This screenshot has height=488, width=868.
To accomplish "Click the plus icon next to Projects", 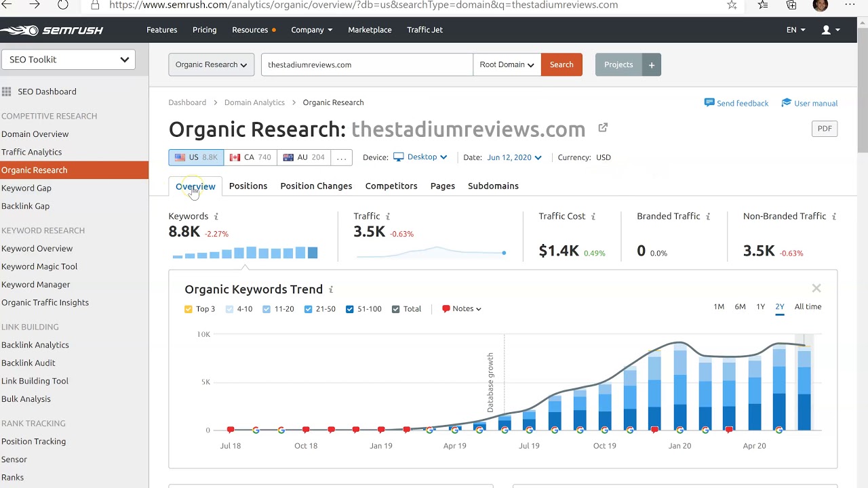I will (652, 65).
